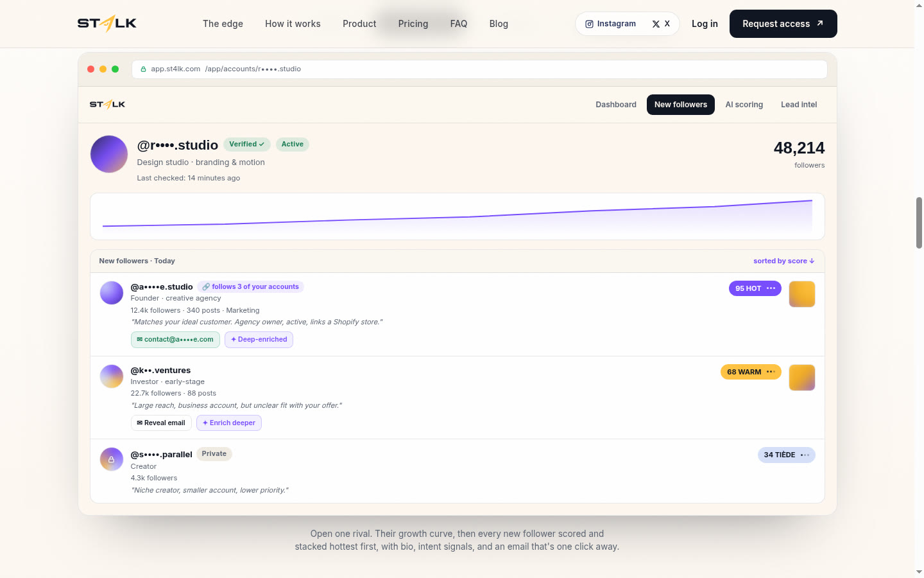The image size is (924, 578).
Task: Click the orange thumbnail beside 95 HOT
Action: tap(802, 294)
